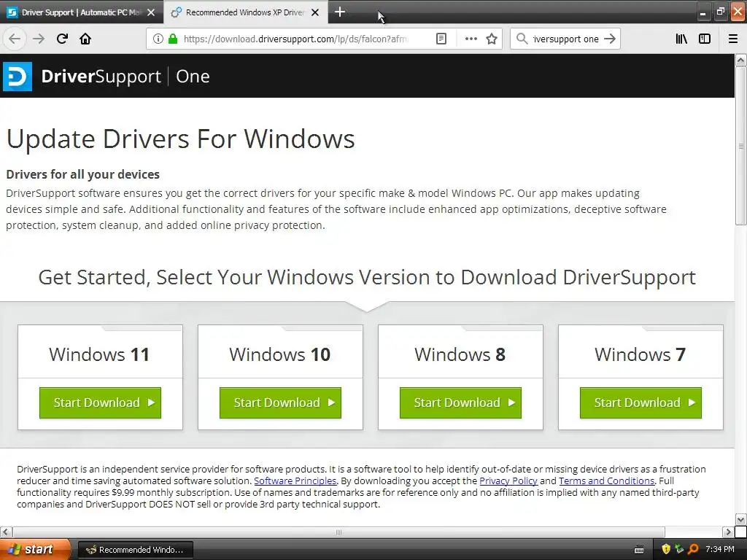Bookmark this page with the star
Image resolution: width=747 pixels, height=560 pixels.
pyautogui.click(x=492, y=39)
